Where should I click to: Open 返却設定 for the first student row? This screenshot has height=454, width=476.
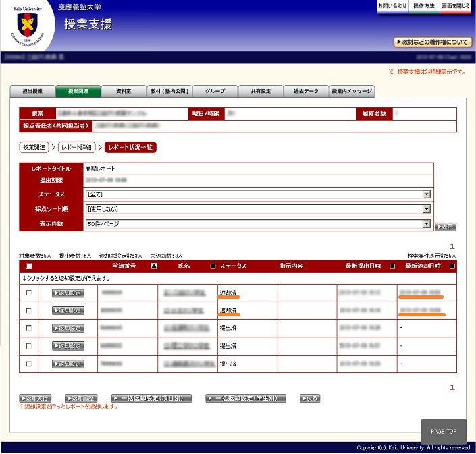coord(68,293)
